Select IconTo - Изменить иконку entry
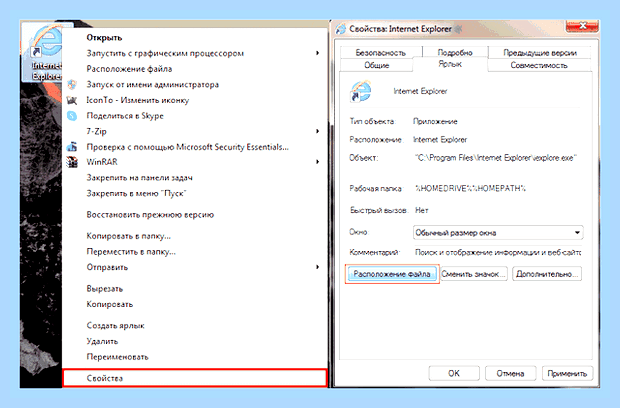Image resolution: width=620 pixels, height=408 pixels. click(x=138, y=100)
